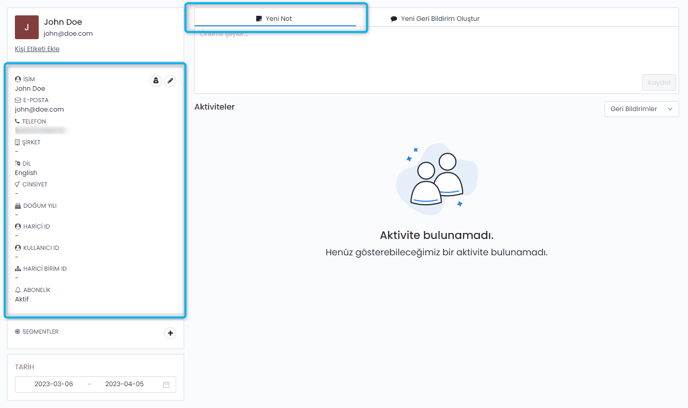688x408 pixels.
Task: Select the start date 2023-03-06 field
Action: 54,384
